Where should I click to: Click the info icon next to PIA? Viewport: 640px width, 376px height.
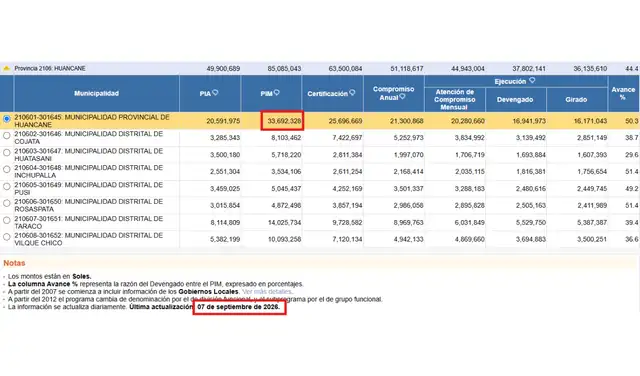click(x=215, y=93)
